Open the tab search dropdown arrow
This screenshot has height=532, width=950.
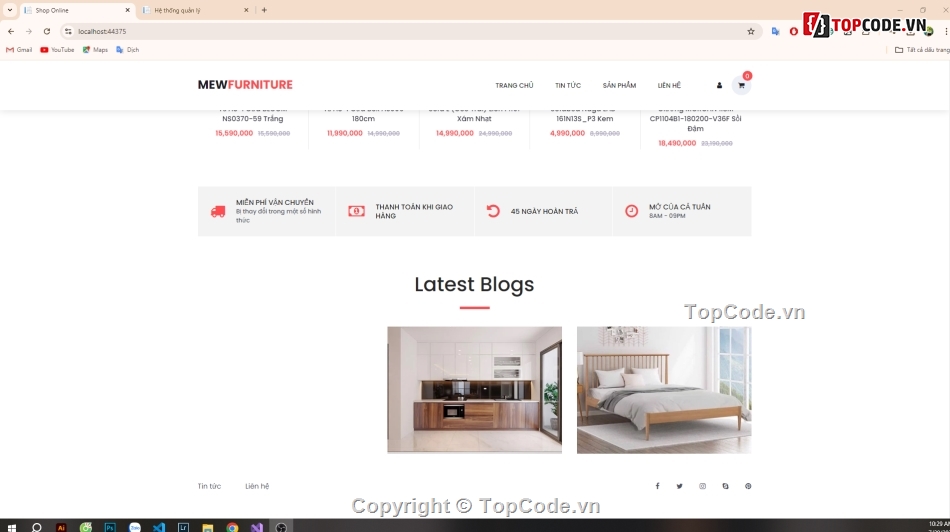tap(10, 10)
